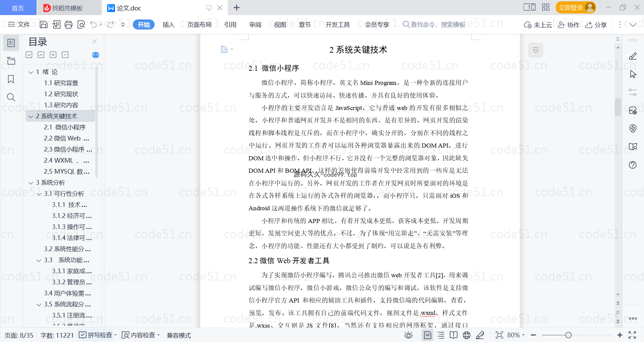
Task: Open the reading book icon on right
Action: point(633,147)
